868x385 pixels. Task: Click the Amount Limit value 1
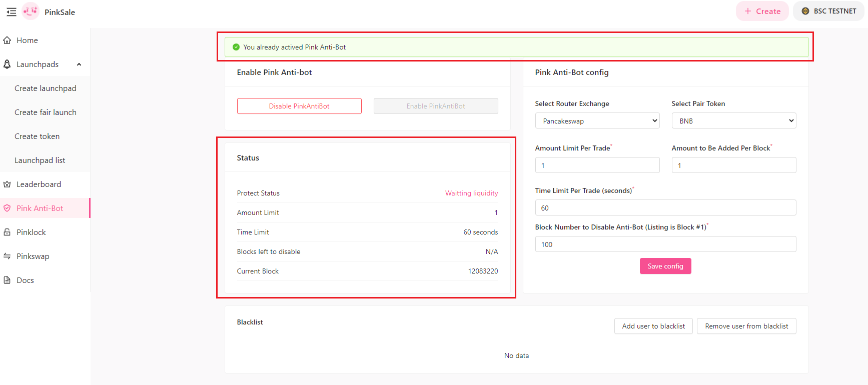click(496, 212)
